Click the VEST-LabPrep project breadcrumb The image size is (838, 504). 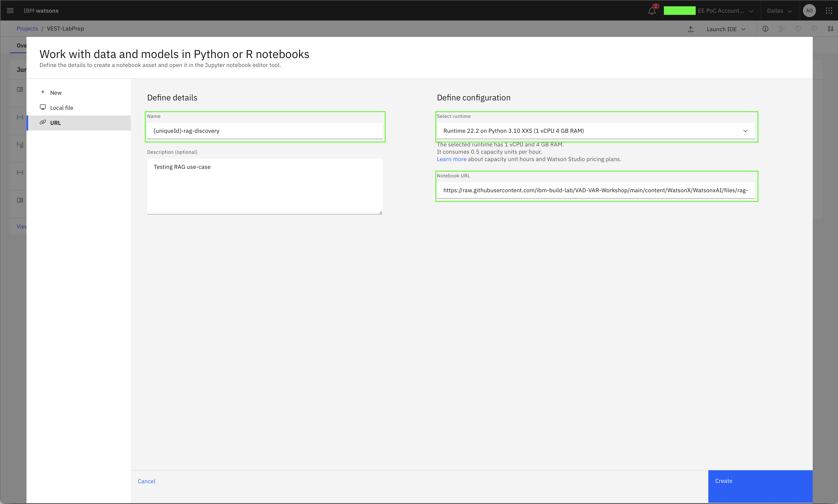(65, 28)
